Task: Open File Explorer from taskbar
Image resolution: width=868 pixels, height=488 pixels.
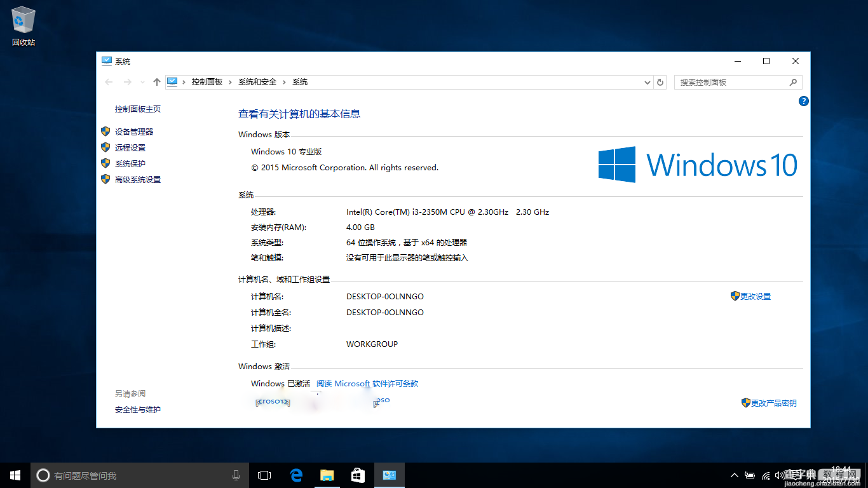Action: pos(327,475)
